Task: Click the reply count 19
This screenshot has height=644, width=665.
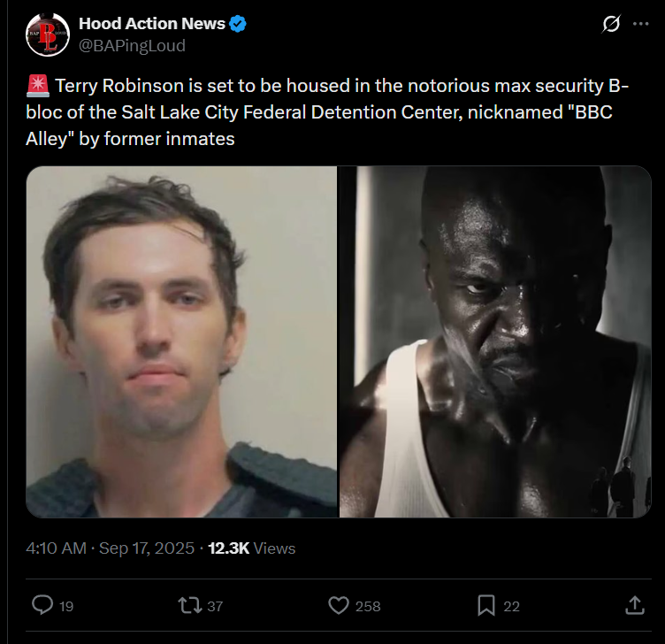Action: [x=66, y=606]
